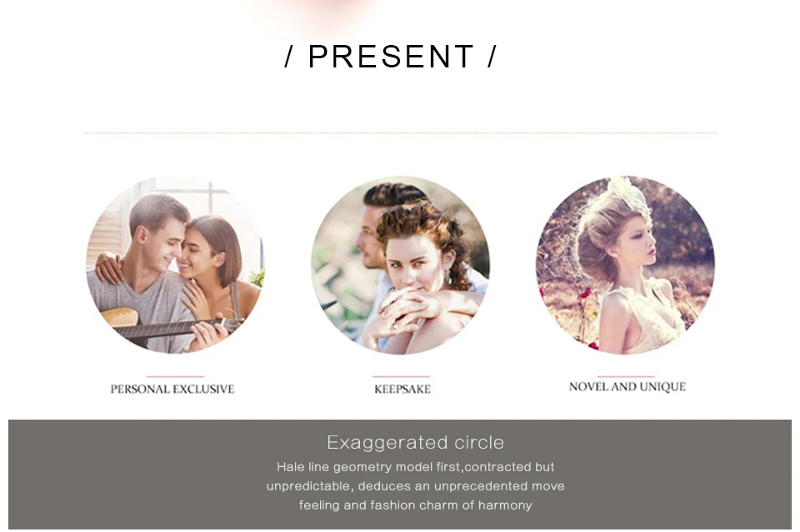Click the dotted horizontal divider line
This screenshot has width=800, height=532.
tap(401, 132)
